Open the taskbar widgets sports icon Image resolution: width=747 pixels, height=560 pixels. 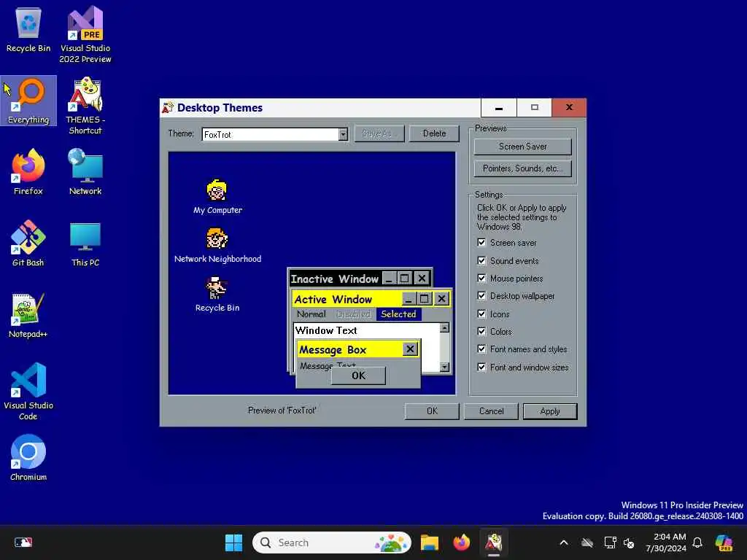tap(23, 542)
